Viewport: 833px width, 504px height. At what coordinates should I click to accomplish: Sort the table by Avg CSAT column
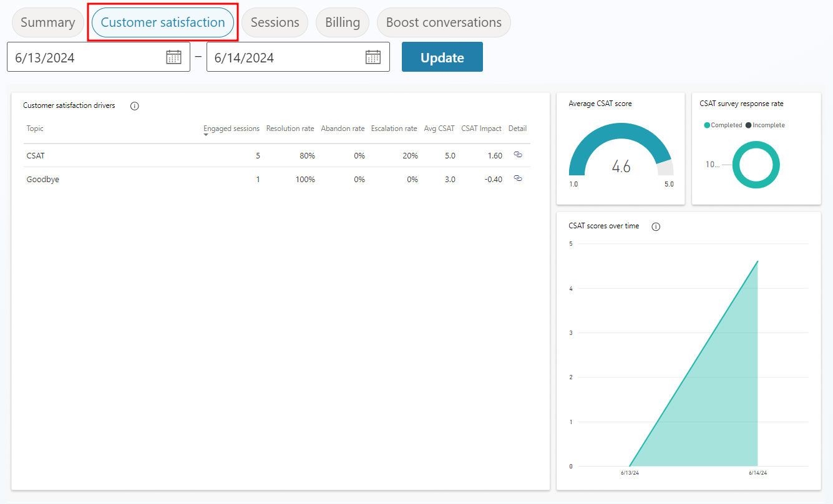tap(439, 128)
